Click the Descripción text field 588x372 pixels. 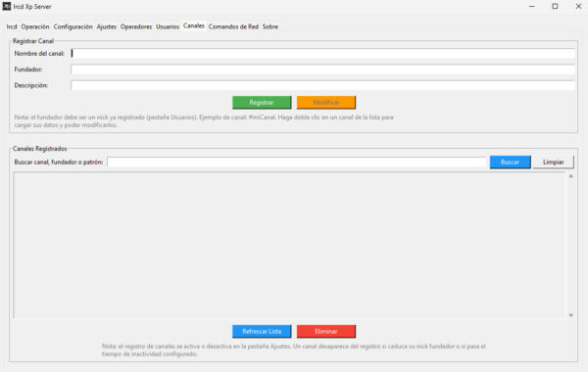[322, 85]
